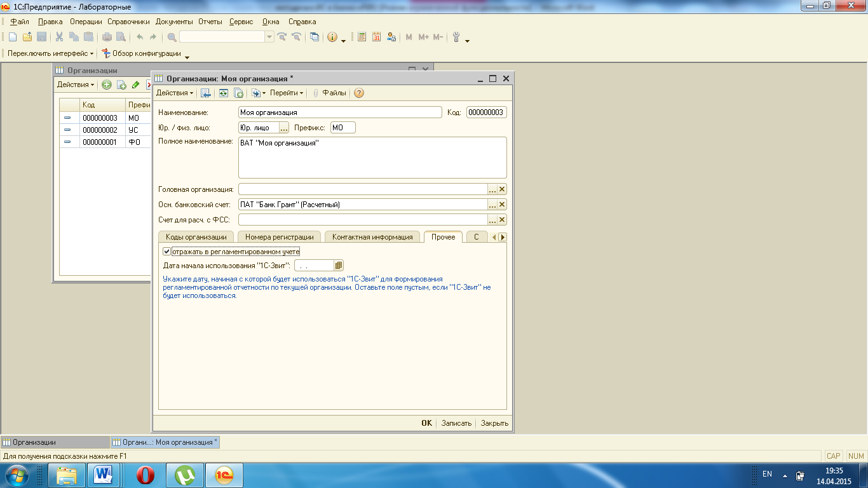
Task: Click the Cut scissors icon
Action: click(59, 37)
